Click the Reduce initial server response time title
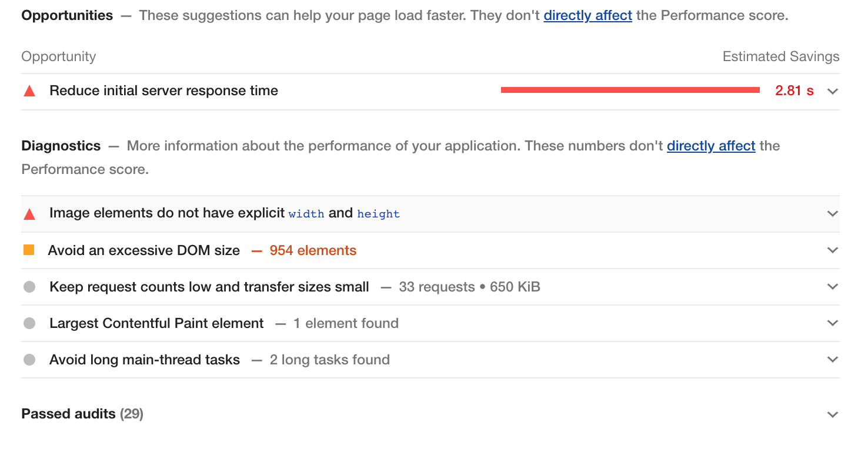The height and width of the screenshot is (449, 868). (x=163, y=91)
